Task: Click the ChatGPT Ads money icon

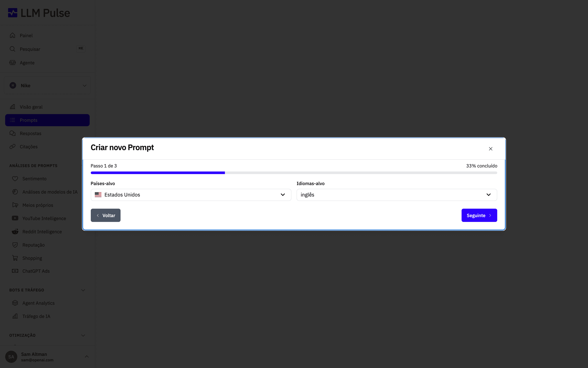Action: pos(15,271)
